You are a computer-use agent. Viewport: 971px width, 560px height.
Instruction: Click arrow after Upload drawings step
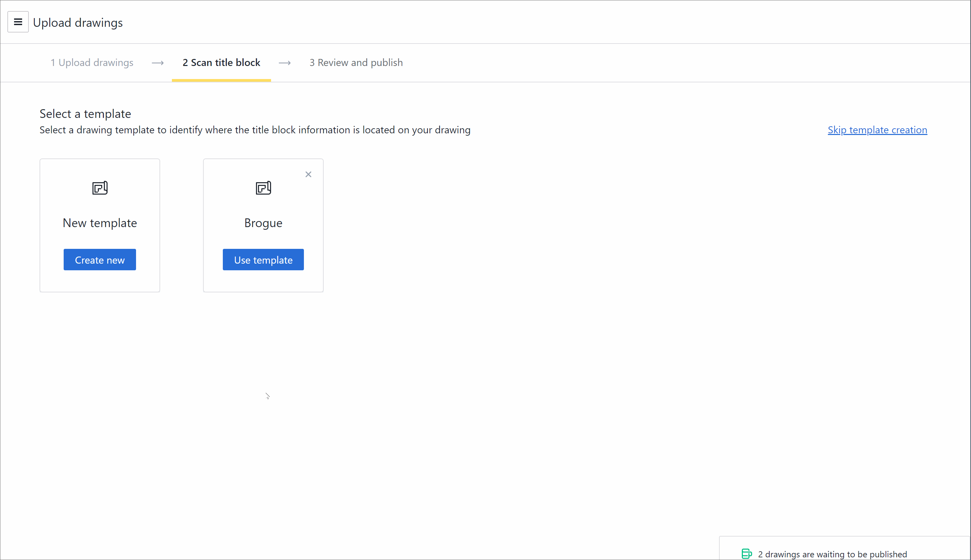pos(158,63)
